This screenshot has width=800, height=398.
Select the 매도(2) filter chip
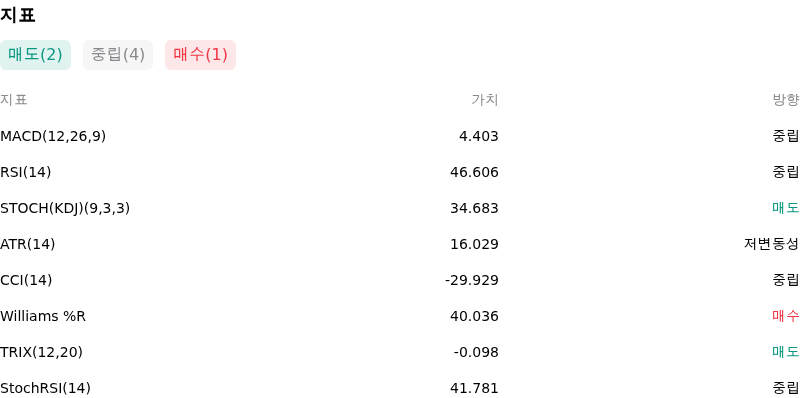click(x=35, y=55)
